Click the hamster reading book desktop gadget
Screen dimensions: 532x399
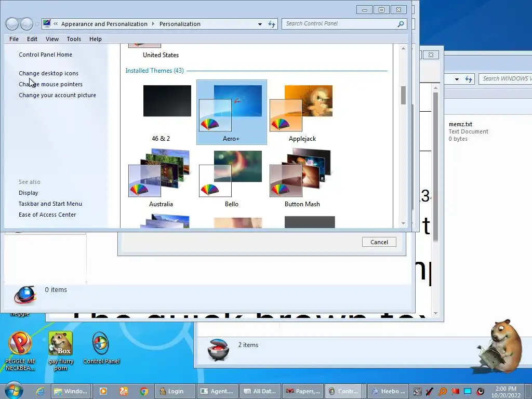pyautogui.click(x=500, y=345)
